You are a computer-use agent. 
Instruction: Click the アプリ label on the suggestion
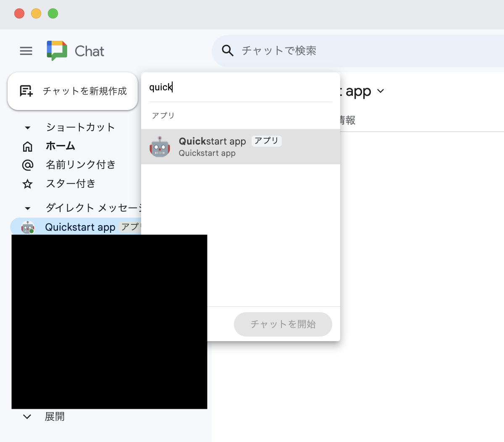pos(266,141)
